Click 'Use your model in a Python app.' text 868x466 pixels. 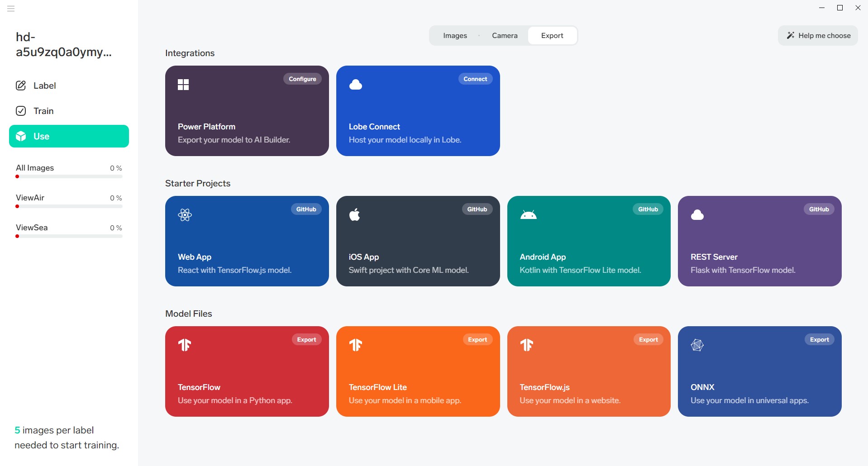click(235, 400)
